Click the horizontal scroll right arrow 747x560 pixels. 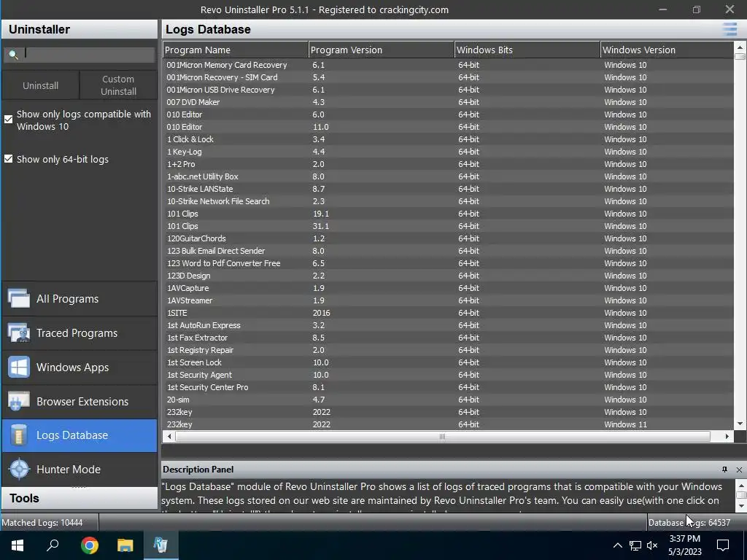click(x=727, y=436)
